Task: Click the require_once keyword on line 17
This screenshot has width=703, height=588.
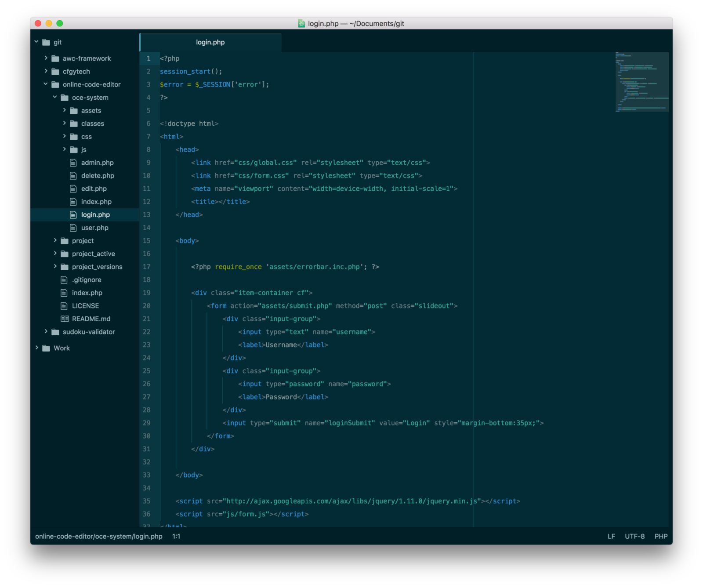Action: tap(238, 267)
